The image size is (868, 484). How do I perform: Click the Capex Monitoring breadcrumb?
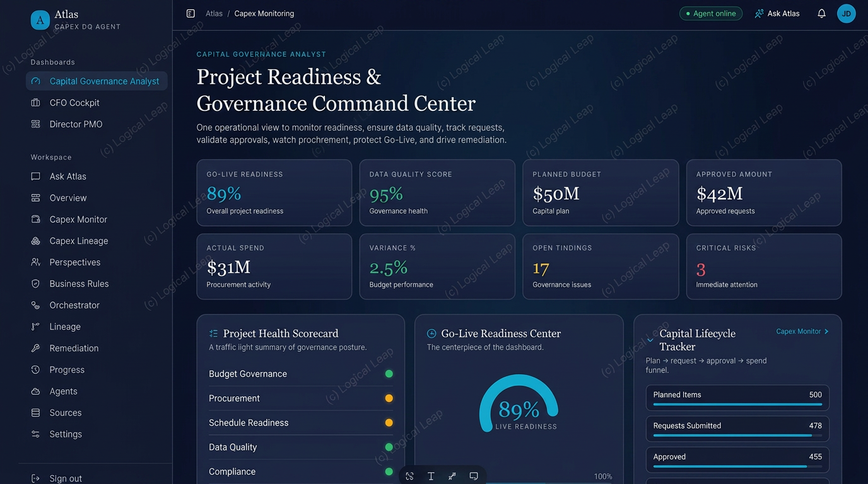264,13
